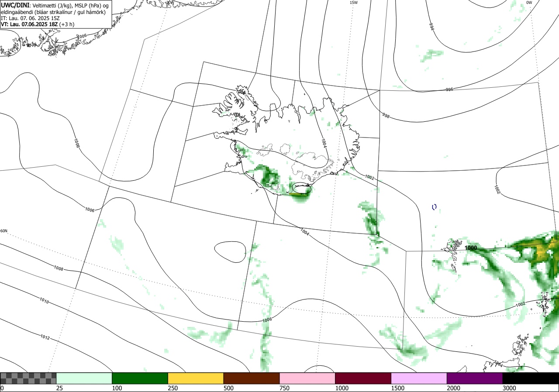Click the legend scale value '500'
This screenshot has width=559, height=392.
click(x=229, y=388)
